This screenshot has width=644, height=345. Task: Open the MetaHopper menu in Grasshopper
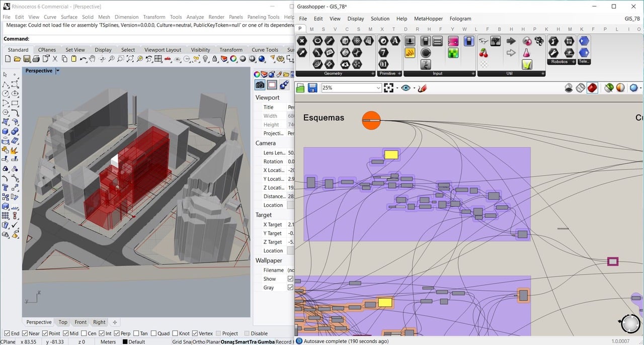click(x=428, y=19)
